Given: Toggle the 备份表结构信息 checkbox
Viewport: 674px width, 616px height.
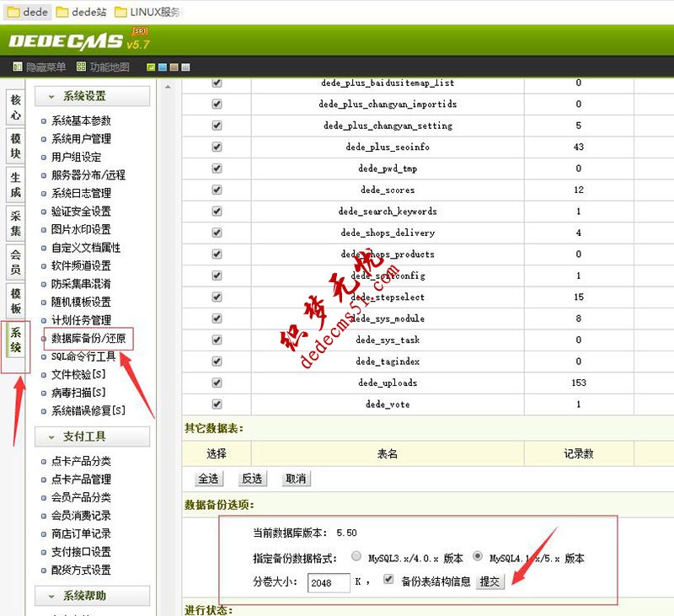Looking at the screenshot, I should tap(388, 579).
